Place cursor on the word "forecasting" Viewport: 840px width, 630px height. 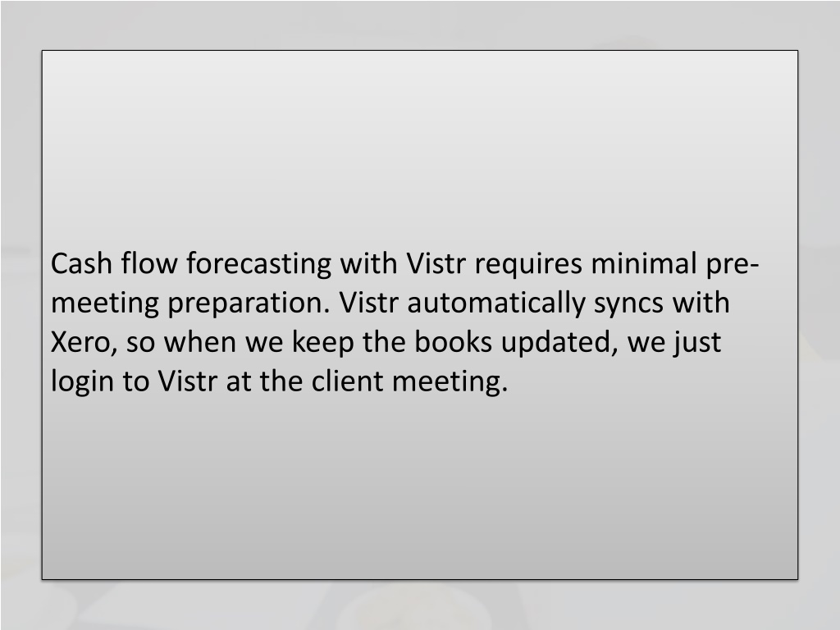[x=258, y=265]
